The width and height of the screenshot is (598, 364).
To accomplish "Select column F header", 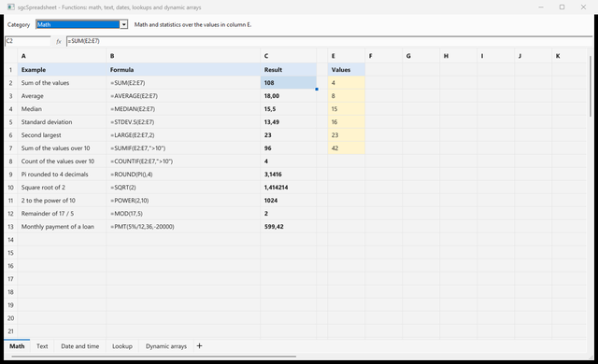I will click(383, 56).
